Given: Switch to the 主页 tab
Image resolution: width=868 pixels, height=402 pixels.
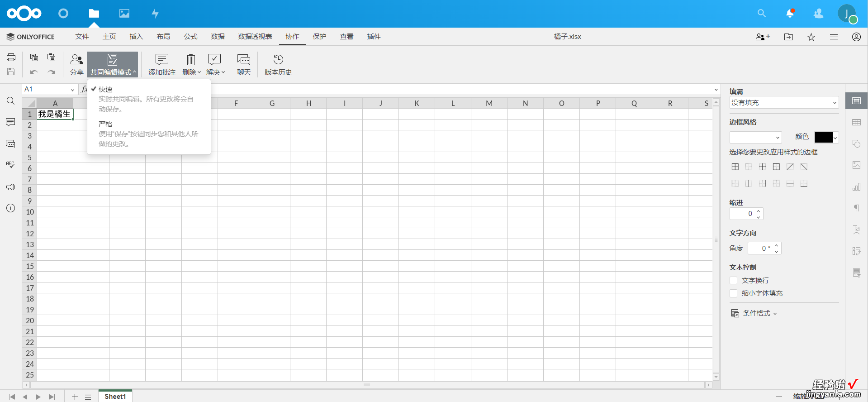Looking at the screenshot, I should (x=109, y=37).
